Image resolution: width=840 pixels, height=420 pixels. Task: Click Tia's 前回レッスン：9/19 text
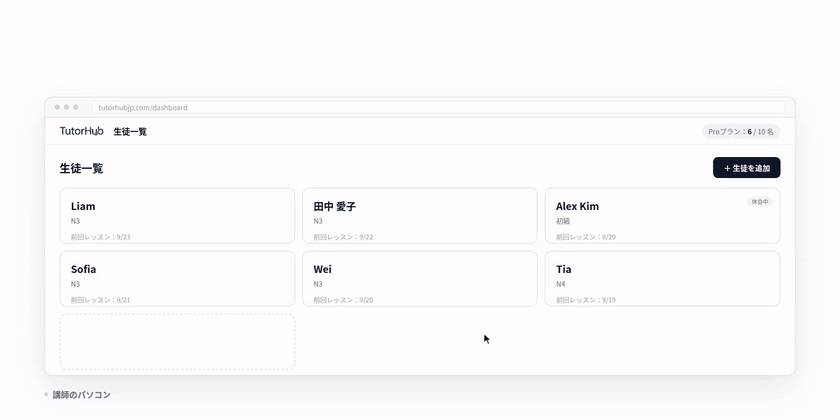(586, 300)
